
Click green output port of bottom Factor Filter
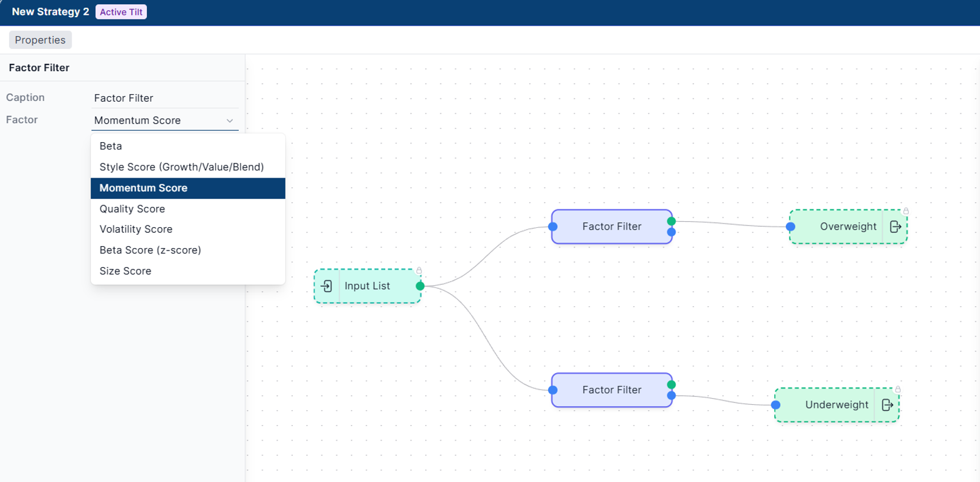coord(671,385)
